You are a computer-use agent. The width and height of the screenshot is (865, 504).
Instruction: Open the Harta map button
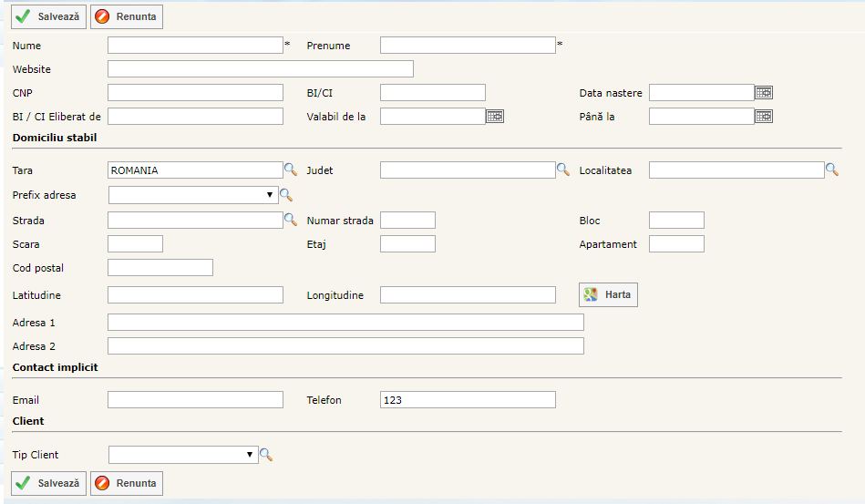click(608, 294)
